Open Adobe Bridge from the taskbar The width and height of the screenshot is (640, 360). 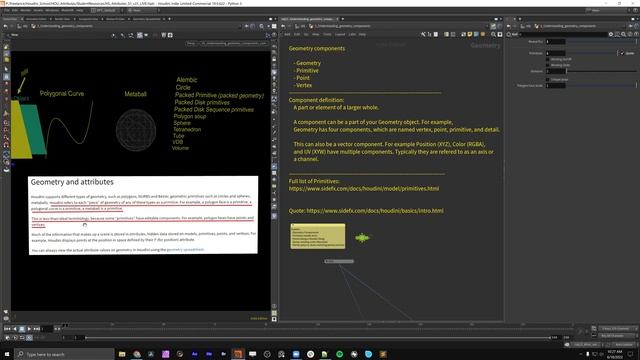pos(223,354)
